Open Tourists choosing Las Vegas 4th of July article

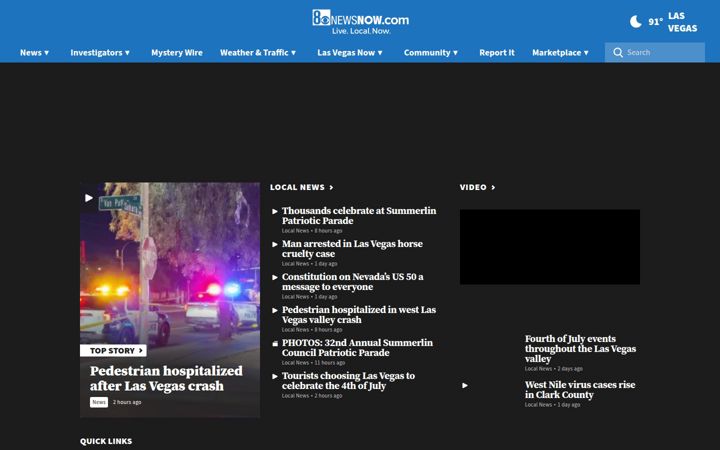pos(349,381)
